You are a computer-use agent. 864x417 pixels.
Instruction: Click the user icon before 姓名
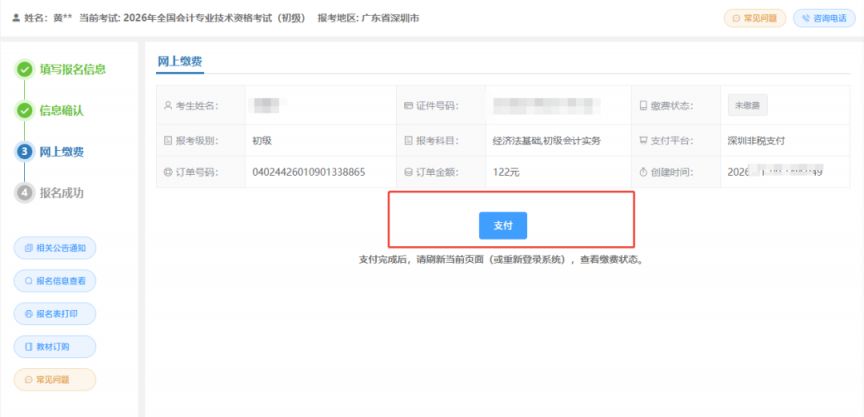(x=15, y=18)
